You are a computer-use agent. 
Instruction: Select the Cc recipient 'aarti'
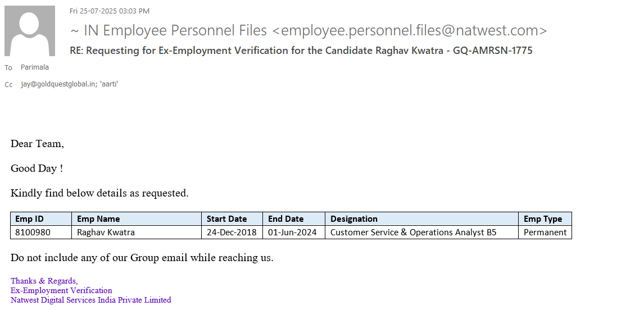click(x=108, y=84)
